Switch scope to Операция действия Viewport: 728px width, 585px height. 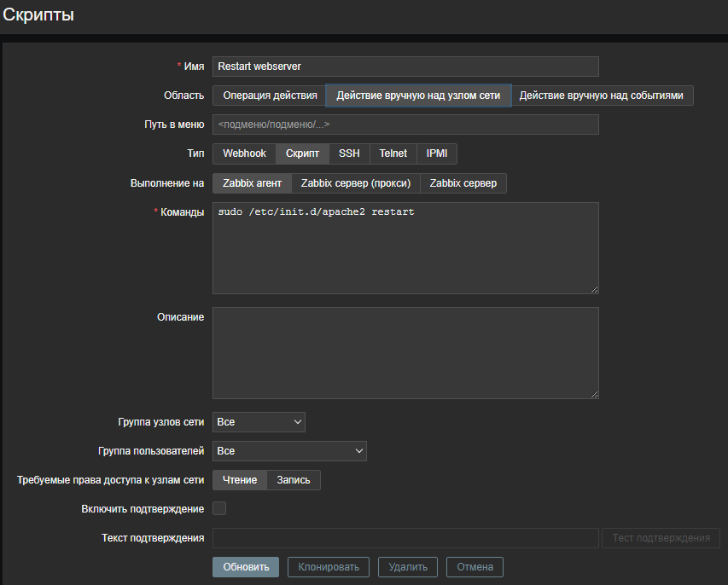(269, 96)
